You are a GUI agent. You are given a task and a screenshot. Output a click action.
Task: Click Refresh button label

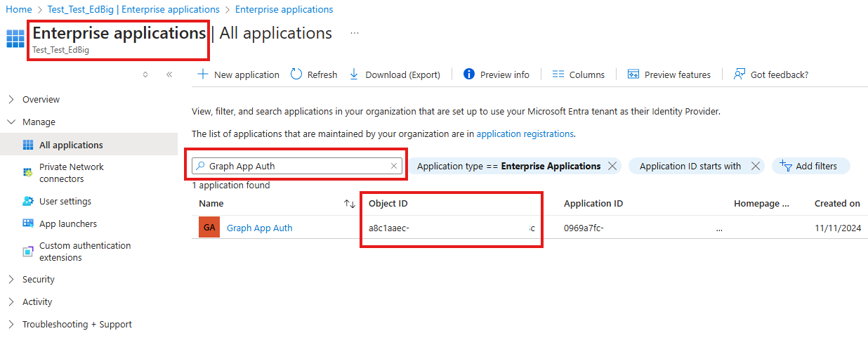click(x=322, y=74)
